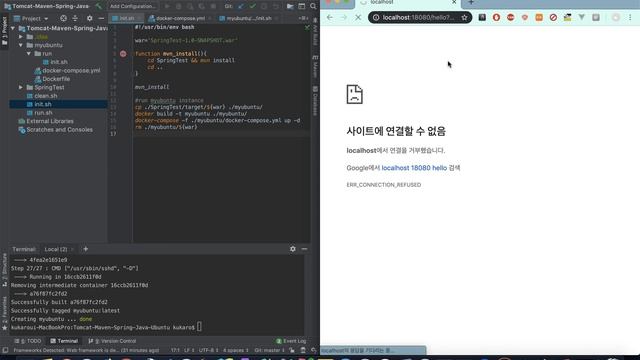Click the tool windows quick access icon
The image size is (640, 360).
click(5, 350)
